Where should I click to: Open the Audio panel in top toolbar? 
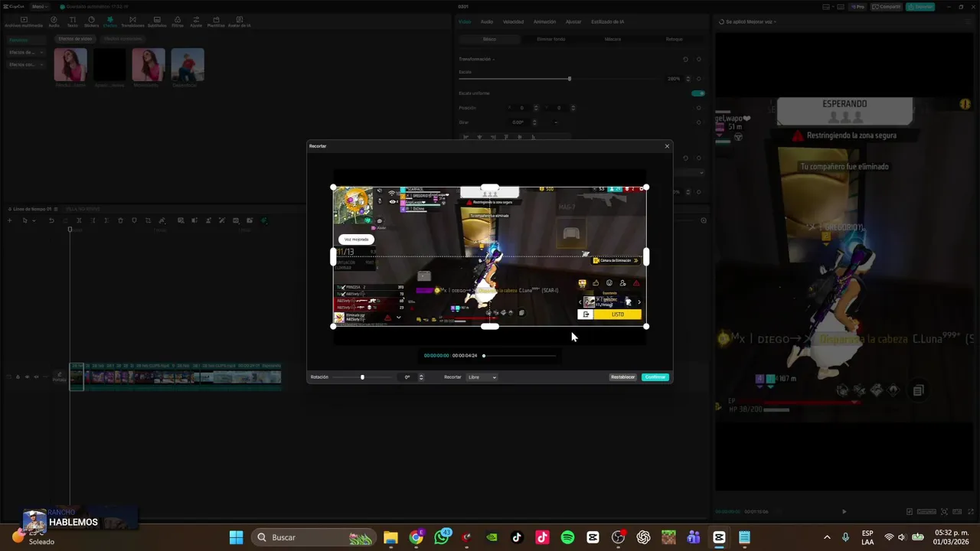point(54,21)
